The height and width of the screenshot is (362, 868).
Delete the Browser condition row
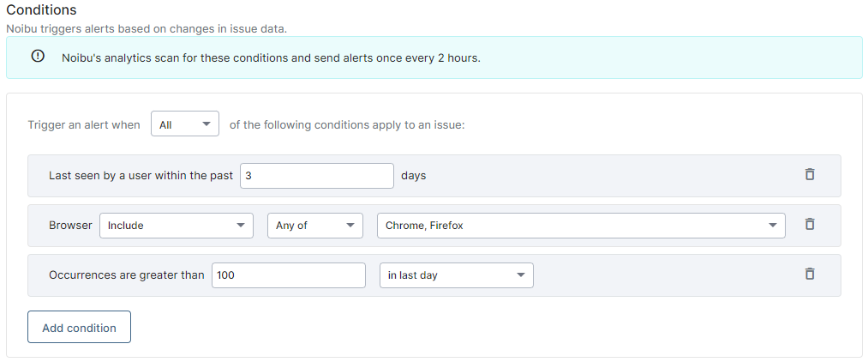(810, 224)
